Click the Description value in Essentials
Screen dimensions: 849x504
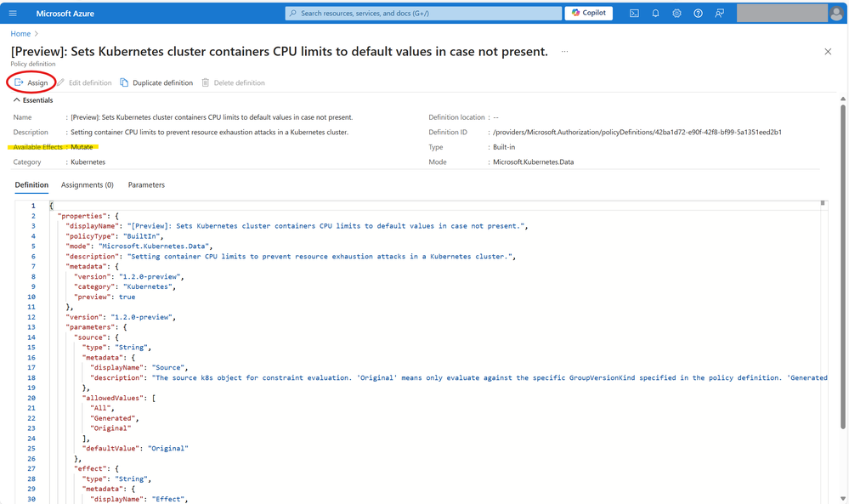tap(210, 132)
